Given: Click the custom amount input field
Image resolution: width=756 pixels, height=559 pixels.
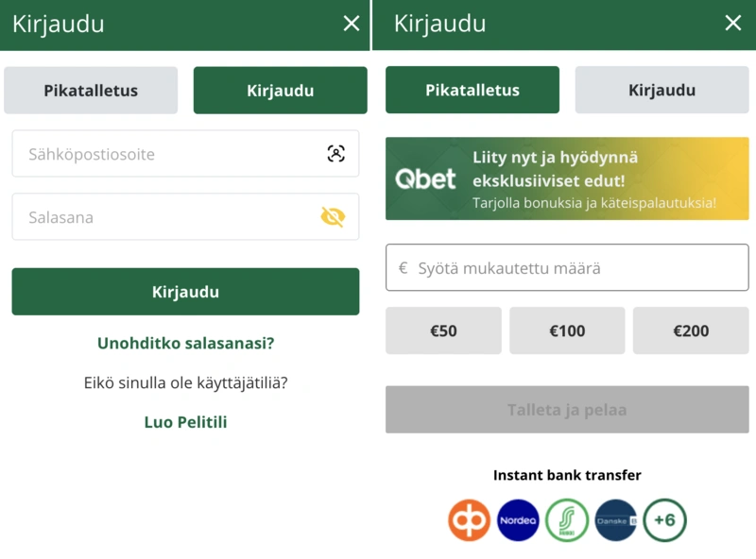Looking at the screenshot, I should [567, 267].
